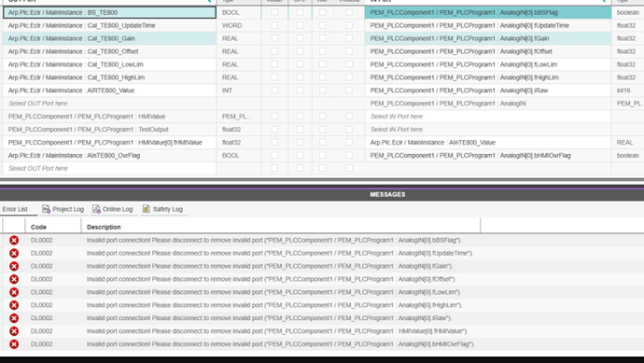Click error icon for AnalogIN[0].bBSFlag message
Viewport: 644px width, 363px height.
point(14,240)
